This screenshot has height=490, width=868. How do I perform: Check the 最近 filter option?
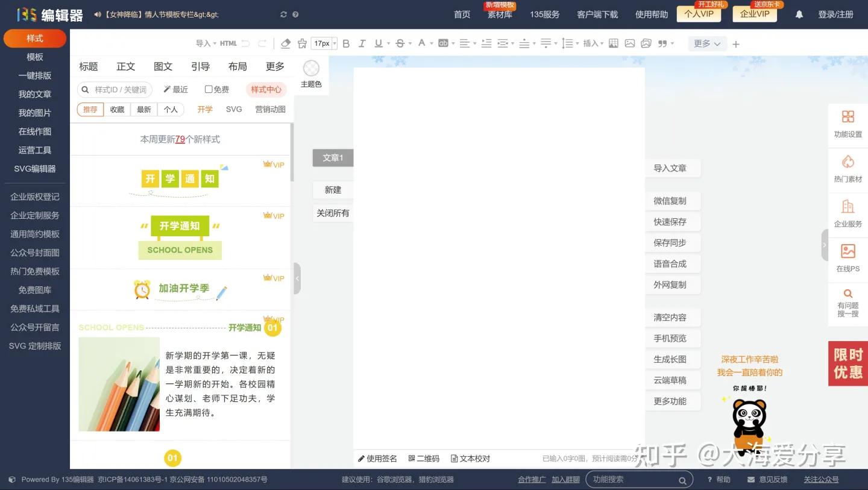pyautogui.click(x=175, y=89)
